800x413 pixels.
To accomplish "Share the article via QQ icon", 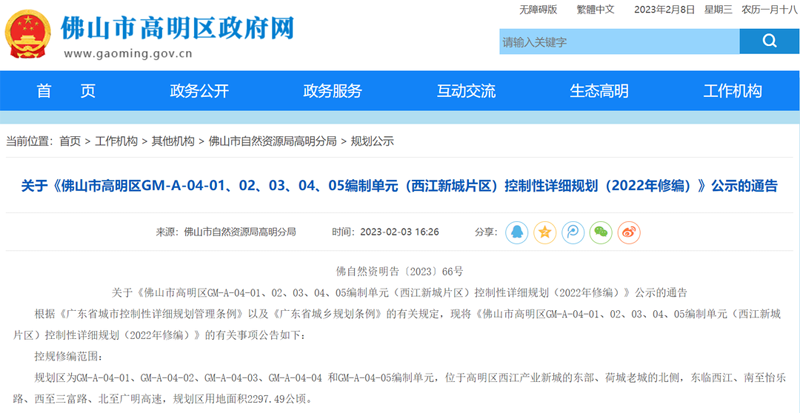I will pos(516,231).
